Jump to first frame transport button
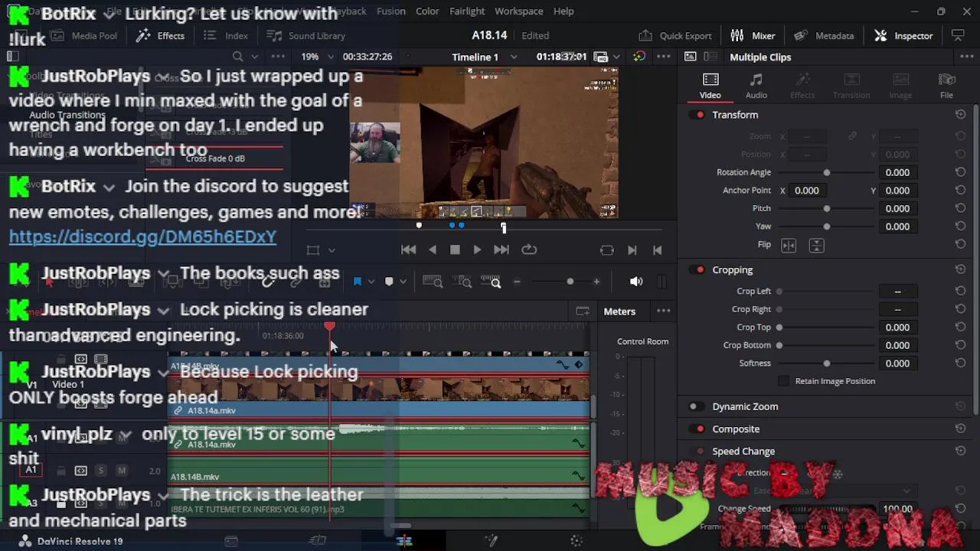Image resolution: width=980 pixels, height=551 pixels. click(409, 249)
